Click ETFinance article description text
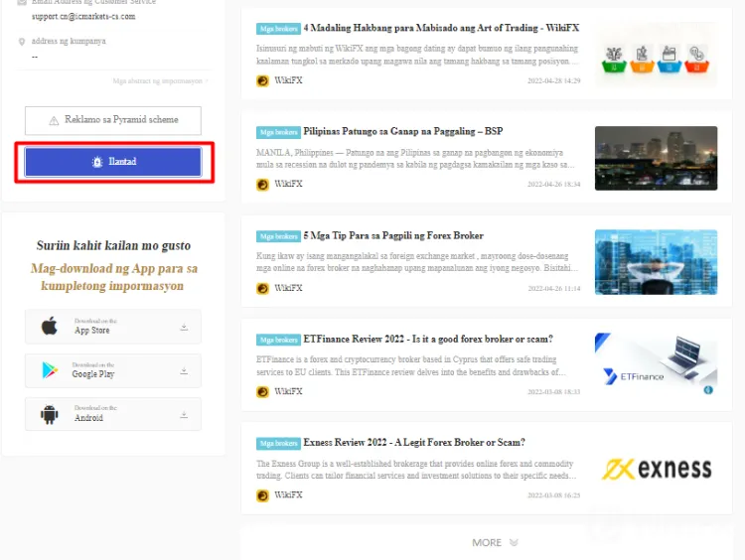Image resolution: width=745 pixels, height=560 pixels. 410,365
